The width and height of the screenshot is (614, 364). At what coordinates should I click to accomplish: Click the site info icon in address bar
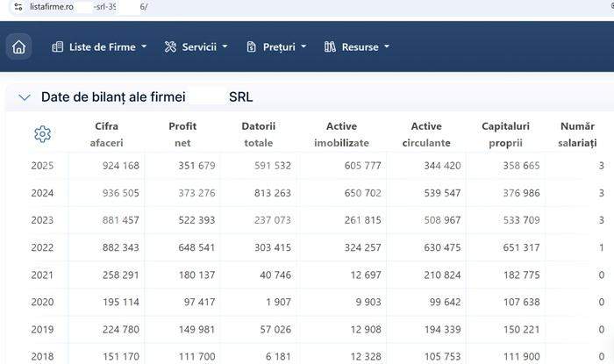pyautogui.click(x=18, y=7)
